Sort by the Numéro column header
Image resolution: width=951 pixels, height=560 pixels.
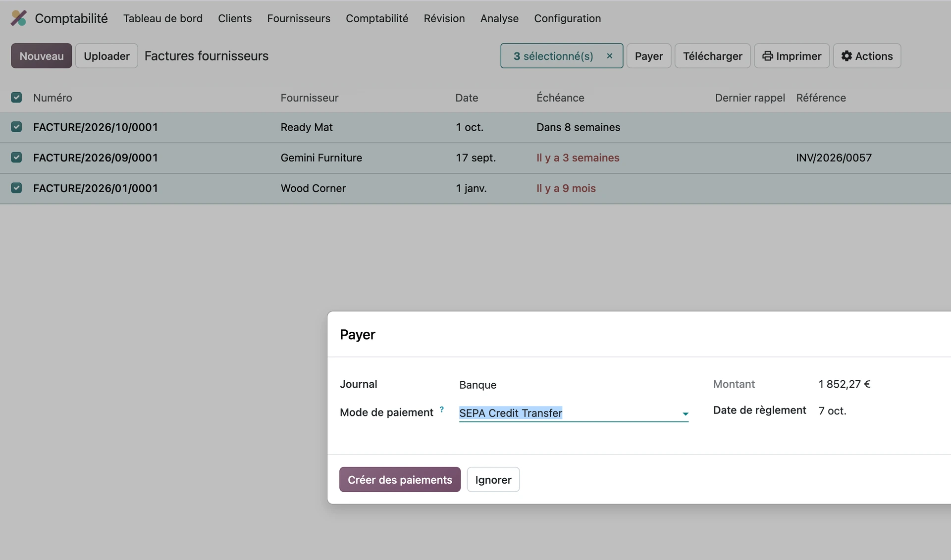[x=53, y=98]
